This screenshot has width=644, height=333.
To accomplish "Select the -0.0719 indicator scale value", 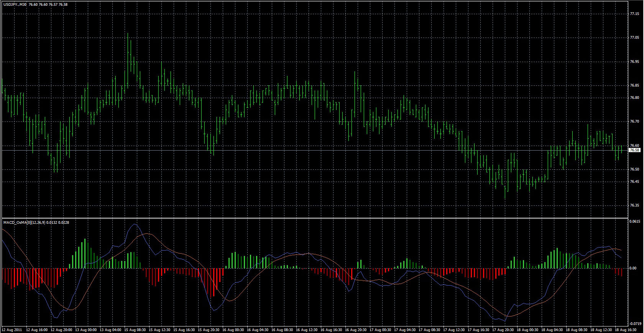I will tap(635, 324).
